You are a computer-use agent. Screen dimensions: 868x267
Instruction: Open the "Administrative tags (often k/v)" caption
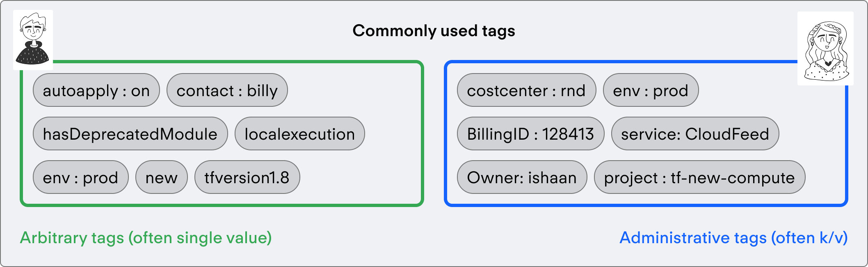pyautogui.click(x=733, y=238)
